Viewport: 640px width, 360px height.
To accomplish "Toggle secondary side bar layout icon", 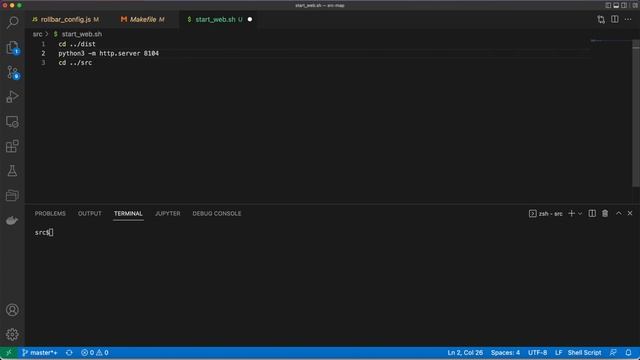I will pos(624,5).
